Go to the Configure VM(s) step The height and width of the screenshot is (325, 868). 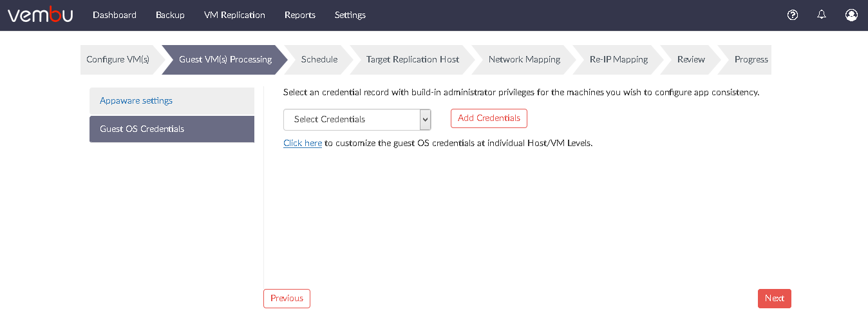click(x=118, y=59)
